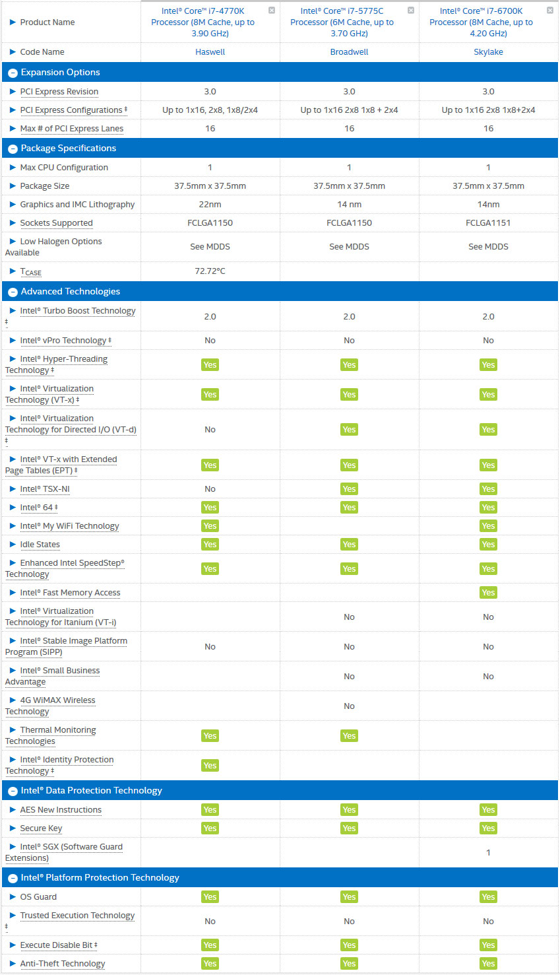Show the Intel Fast Memory Access definition
The height and width of the screenshot is (975, 560).
coord(70,593)
